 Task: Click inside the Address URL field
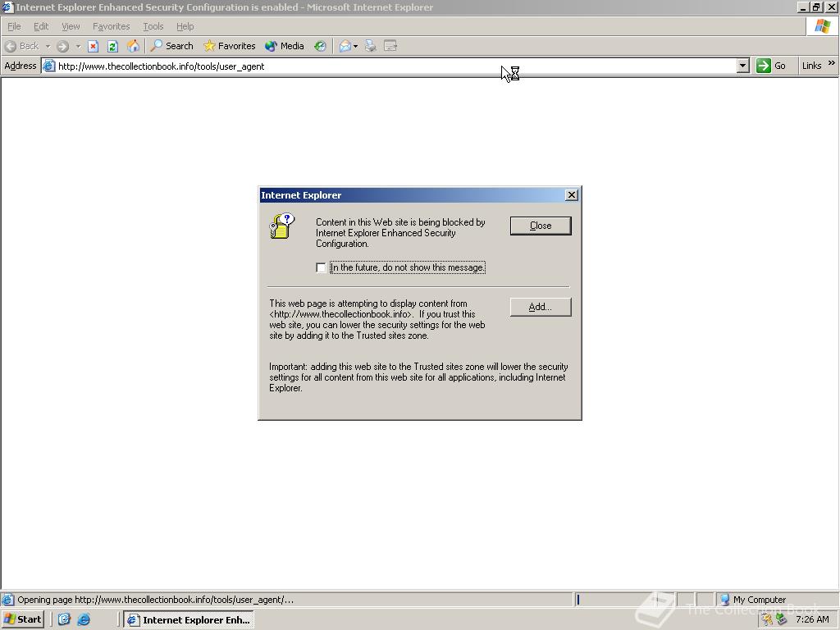click(x=396, y=66)
